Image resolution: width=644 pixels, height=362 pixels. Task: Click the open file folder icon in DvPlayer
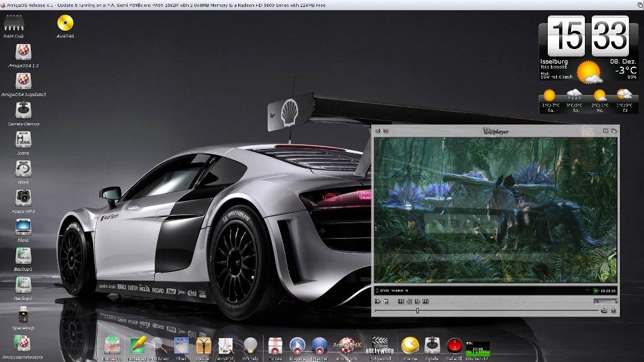tap(604, 310)
